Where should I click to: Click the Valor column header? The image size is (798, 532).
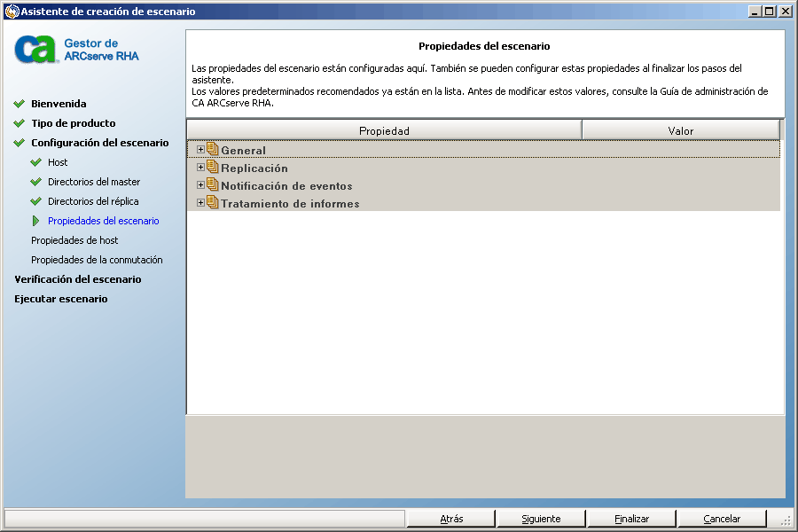coord(680,130)
